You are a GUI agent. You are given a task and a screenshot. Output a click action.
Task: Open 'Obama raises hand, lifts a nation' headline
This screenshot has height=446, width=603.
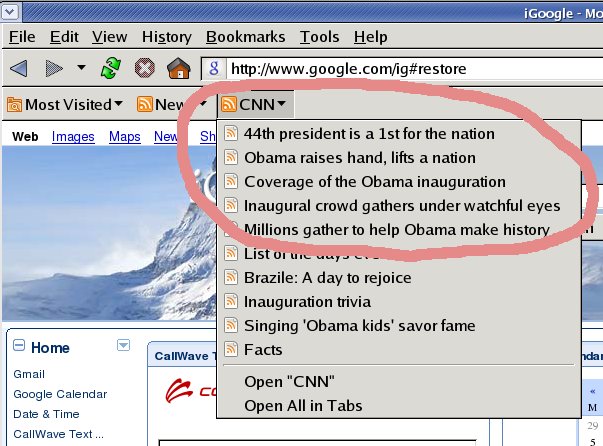(x=399, y=158)
